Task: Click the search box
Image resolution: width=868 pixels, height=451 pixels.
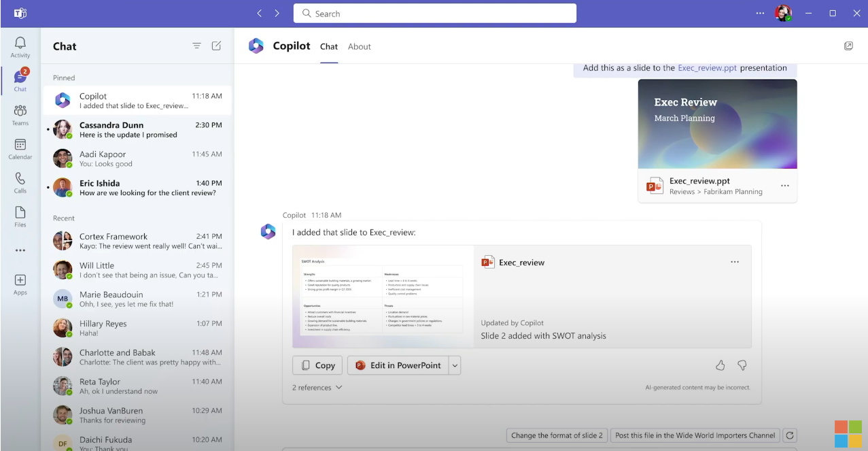Action: tap(435, 13)
